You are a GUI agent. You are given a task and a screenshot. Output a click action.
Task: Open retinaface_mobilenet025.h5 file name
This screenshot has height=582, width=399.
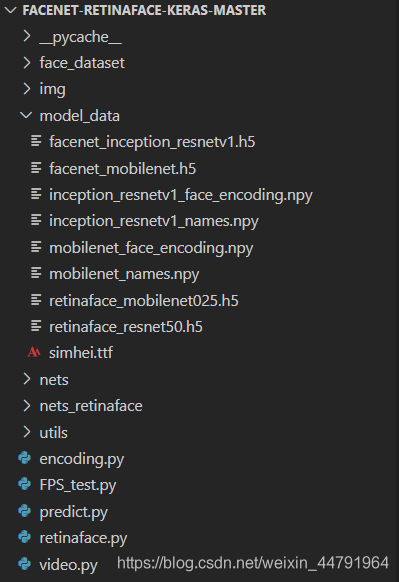144,300
